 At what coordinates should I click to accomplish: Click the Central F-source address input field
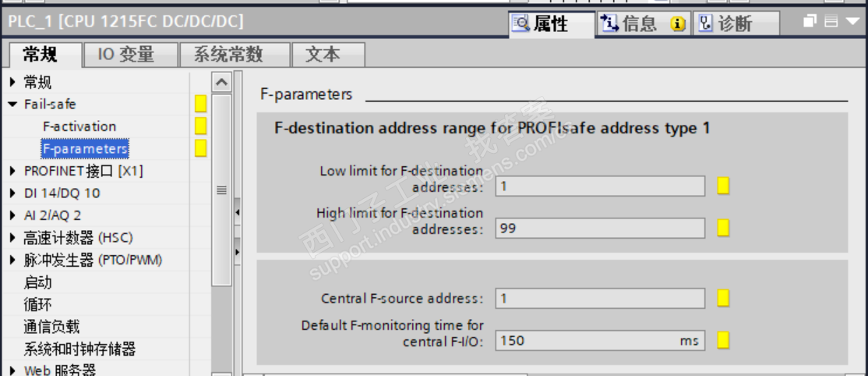[599, 298]
